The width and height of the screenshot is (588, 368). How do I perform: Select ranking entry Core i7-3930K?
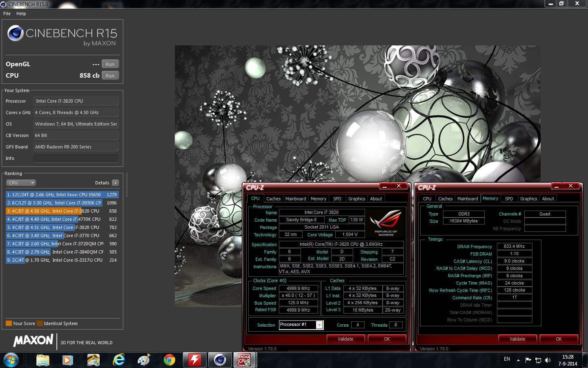click(x=62, y=203)
